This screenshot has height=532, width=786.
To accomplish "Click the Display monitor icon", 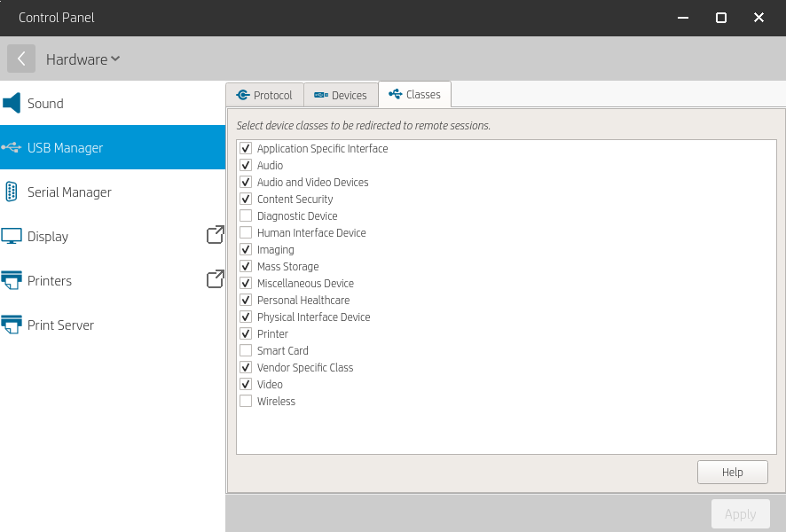I will pos(12,236).
